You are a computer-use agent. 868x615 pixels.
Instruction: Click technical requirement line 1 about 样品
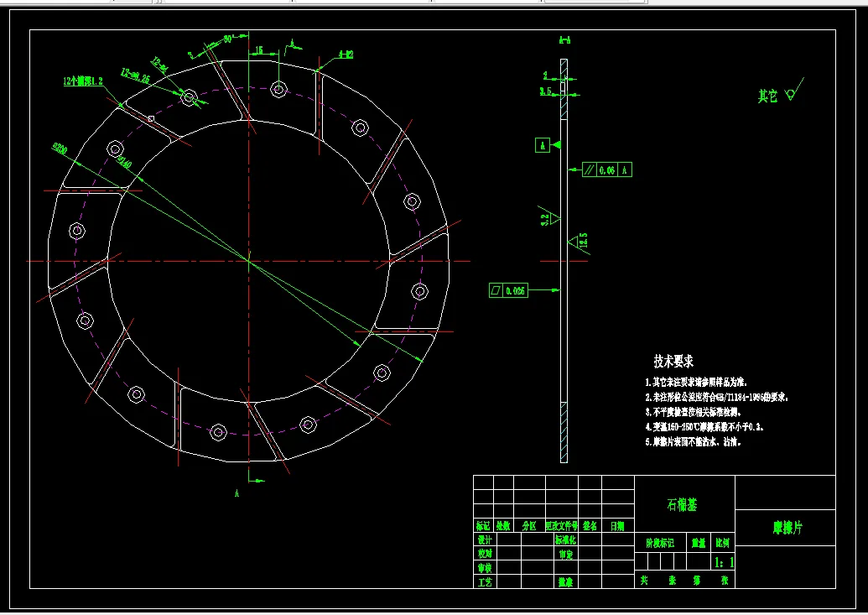coord(696,383)
